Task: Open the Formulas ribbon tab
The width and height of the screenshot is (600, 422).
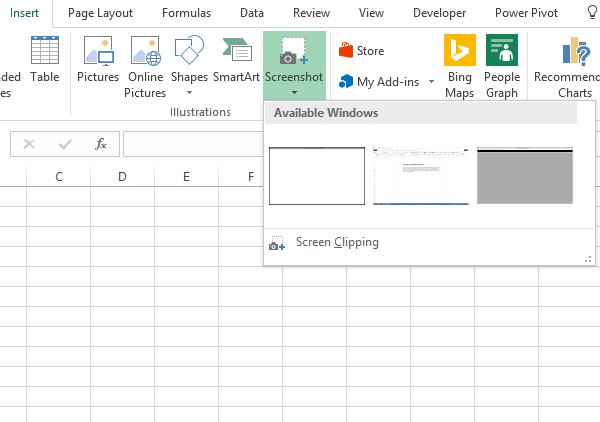Action: click(187, 13)
